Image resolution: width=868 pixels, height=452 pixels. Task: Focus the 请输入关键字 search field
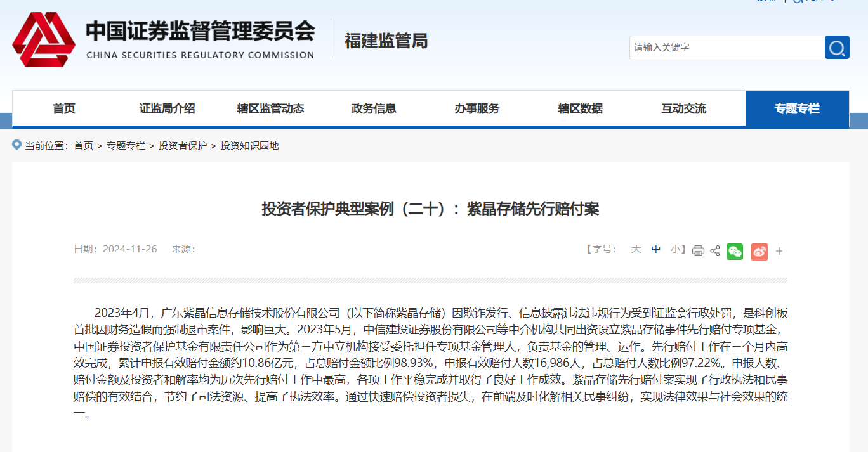pos(727,48)
